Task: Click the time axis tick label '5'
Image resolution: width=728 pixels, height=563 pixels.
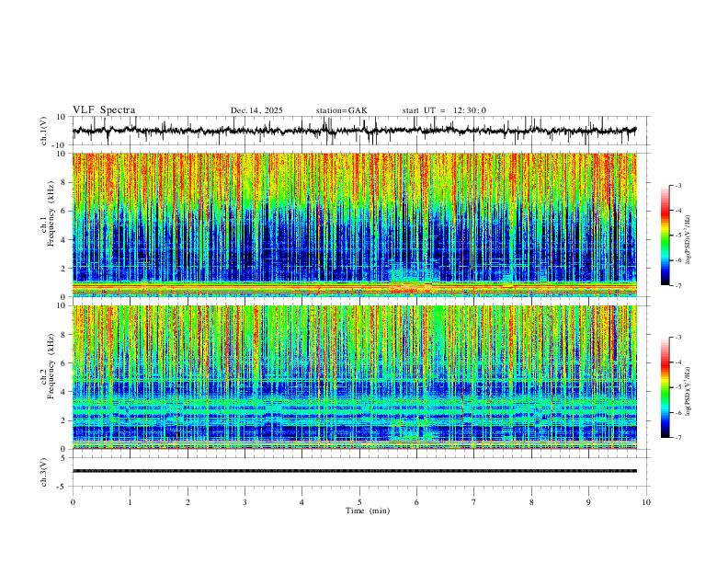Action: point(359,502)
